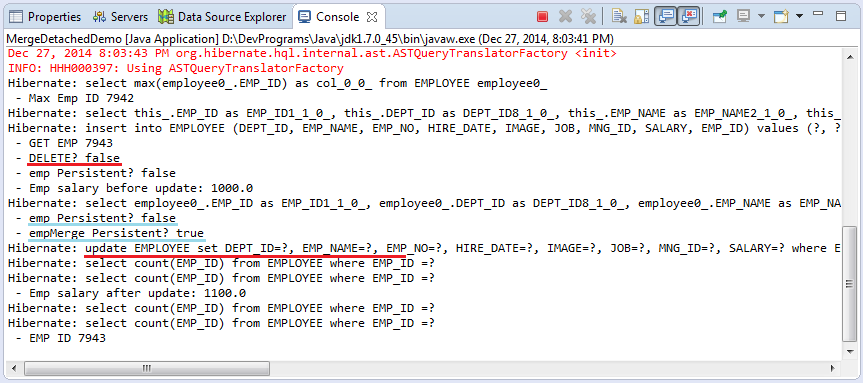The image size is (863, 383).
Task: Open the Data Source Explorer tab
Action: [222, 17]
